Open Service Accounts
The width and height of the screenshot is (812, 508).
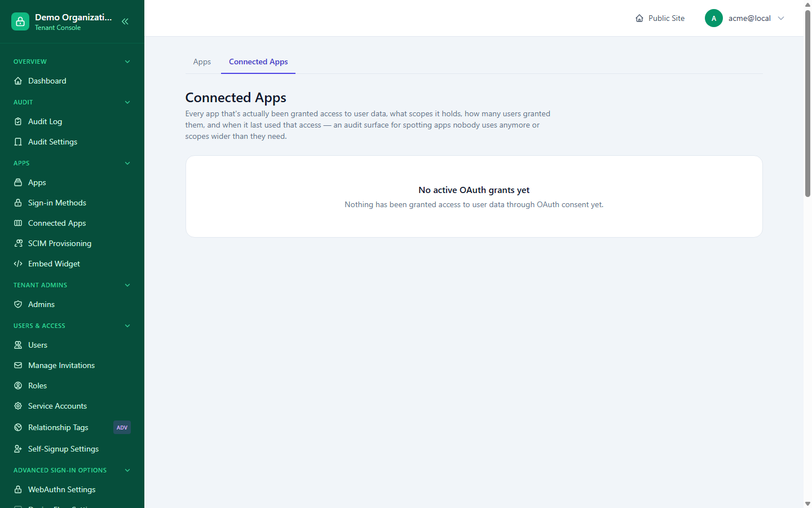click(72, 406)
